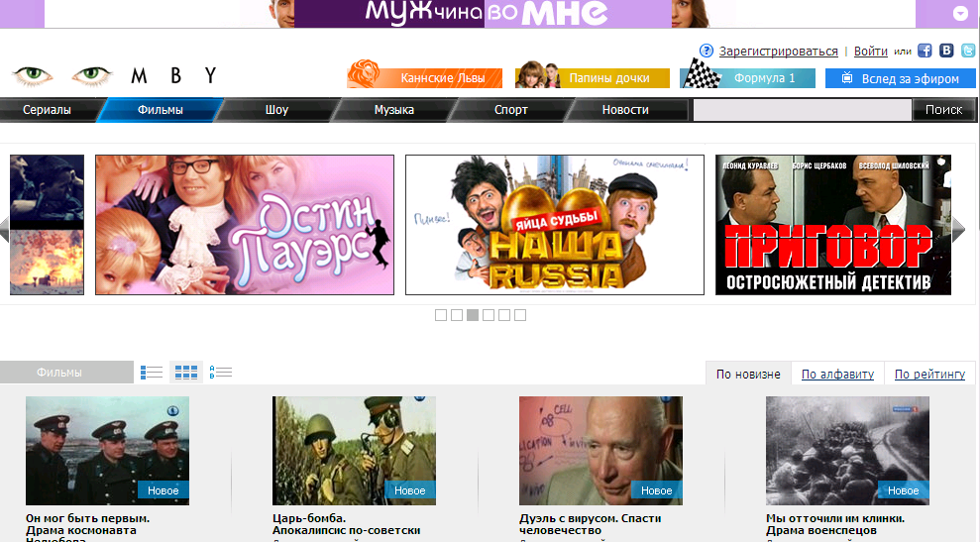Select the last carousel page indicator
This screenshot has width=980, height=542.
point(520,315)
